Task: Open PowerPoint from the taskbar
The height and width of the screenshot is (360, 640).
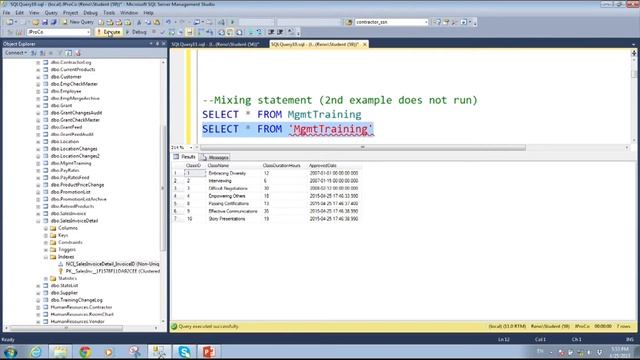Action: coord(209,351)
